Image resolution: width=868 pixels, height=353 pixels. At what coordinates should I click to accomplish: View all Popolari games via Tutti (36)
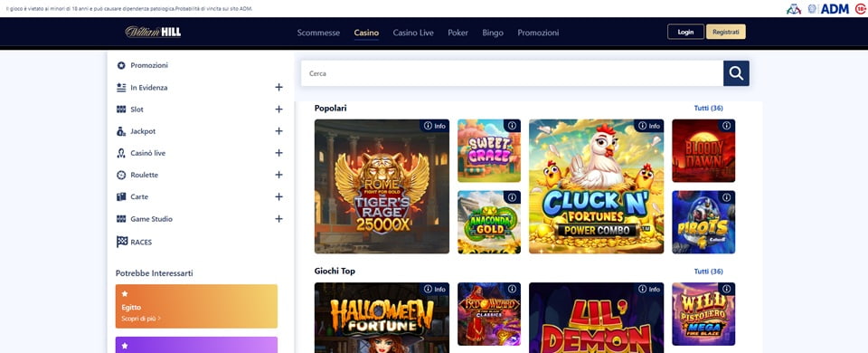coord(708,108)
